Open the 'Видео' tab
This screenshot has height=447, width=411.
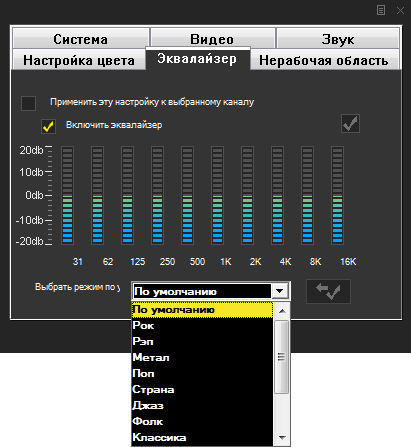point(212,39)
